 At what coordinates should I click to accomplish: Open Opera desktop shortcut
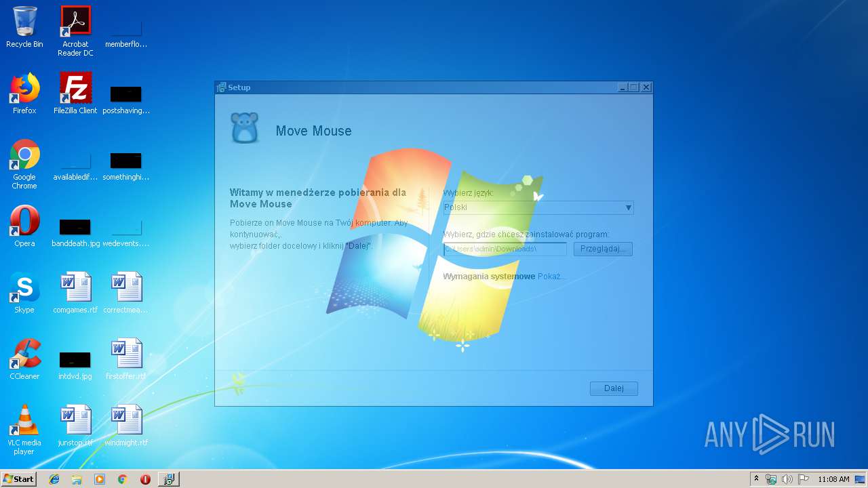(x=24, y=226)
